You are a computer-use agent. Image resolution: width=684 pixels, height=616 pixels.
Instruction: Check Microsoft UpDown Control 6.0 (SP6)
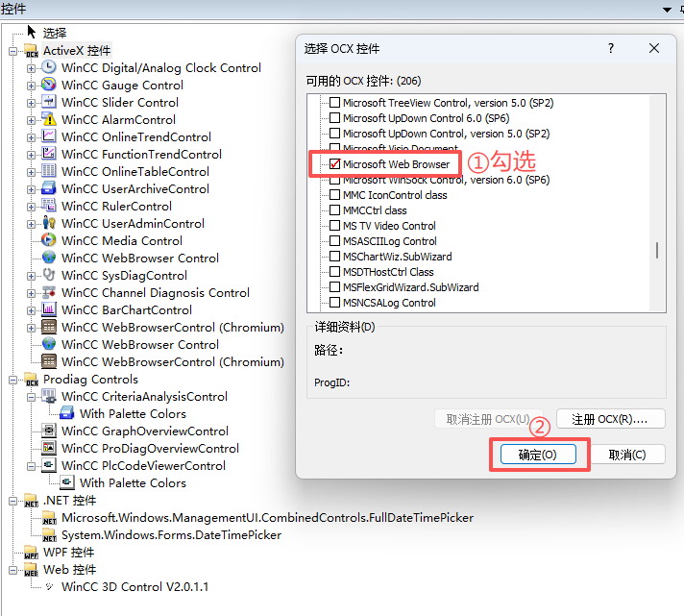334,118
